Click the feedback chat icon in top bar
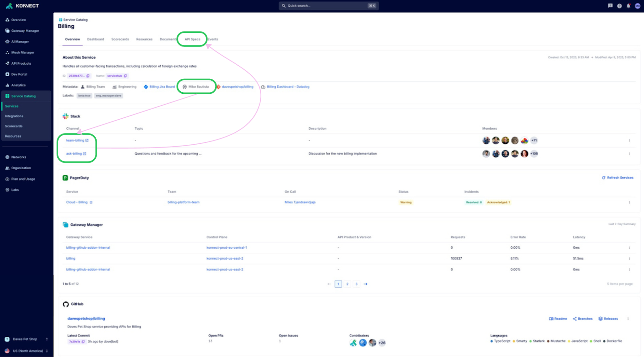The image size is (644, 359). pos(610,6)
